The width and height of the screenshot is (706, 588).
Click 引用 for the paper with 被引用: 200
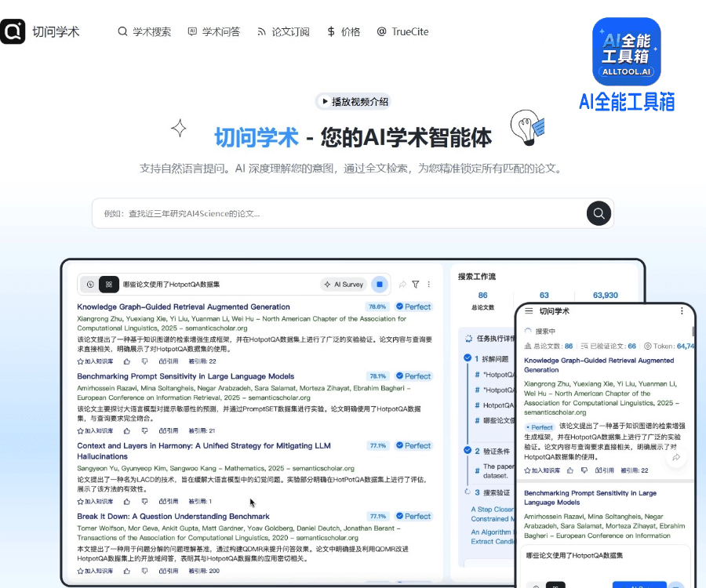tap(169, 571)
